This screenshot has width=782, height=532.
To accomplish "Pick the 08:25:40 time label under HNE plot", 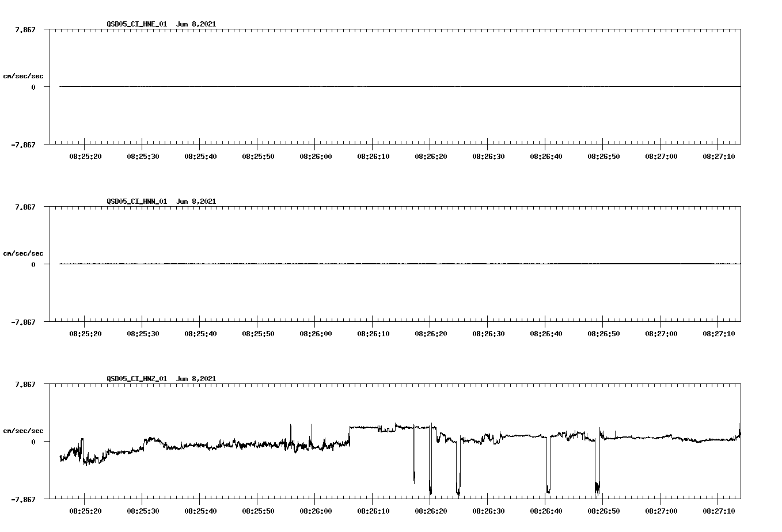I will pyautogui.click(x=200, y=157).
